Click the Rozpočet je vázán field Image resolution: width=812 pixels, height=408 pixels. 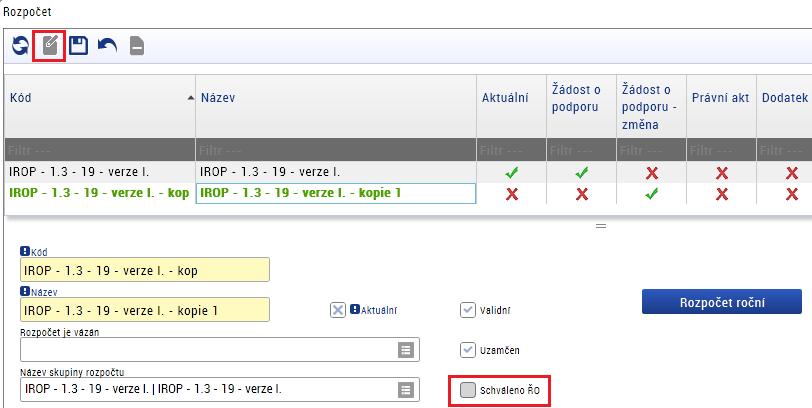pos(220,349)
